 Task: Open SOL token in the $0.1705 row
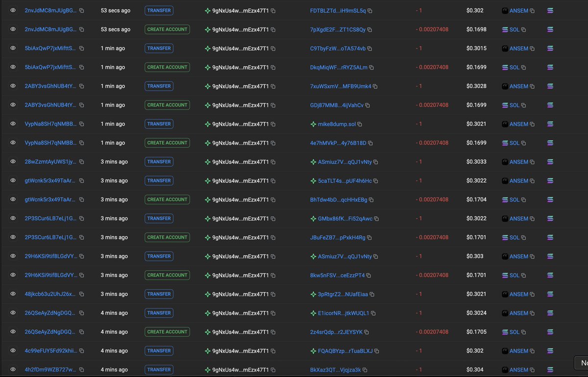514,332
